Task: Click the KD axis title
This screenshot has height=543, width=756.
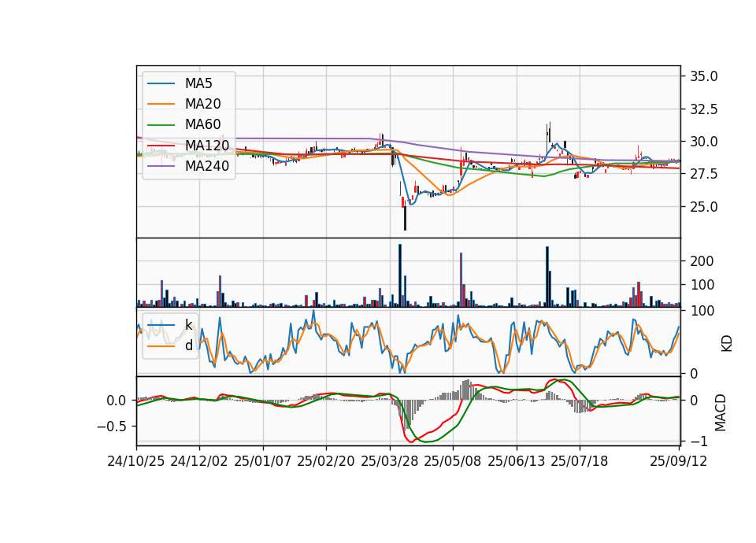Action: 727,343
